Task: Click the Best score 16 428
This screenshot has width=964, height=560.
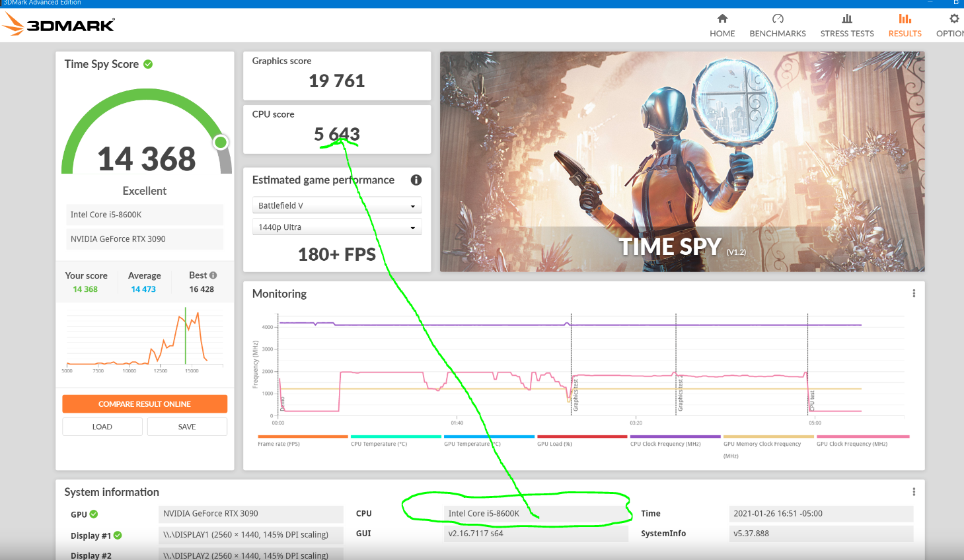Action: tap(202, 289)
